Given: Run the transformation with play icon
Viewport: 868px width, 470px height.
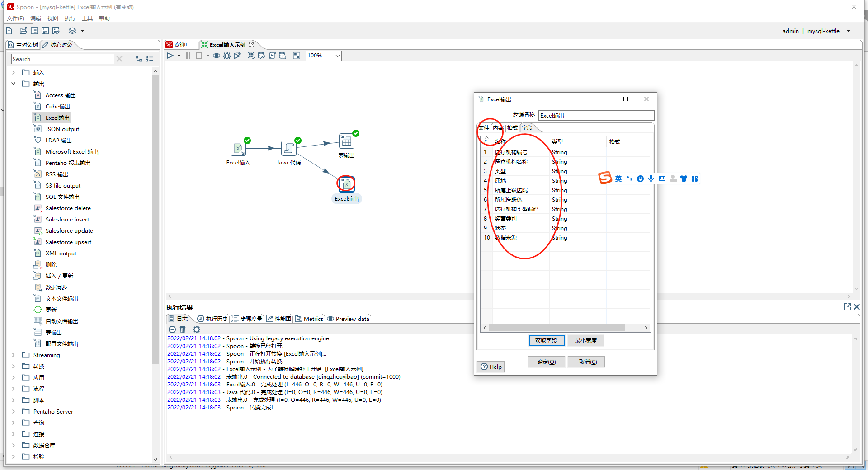Looking at the screenshot, I should [x=170, y=56].
